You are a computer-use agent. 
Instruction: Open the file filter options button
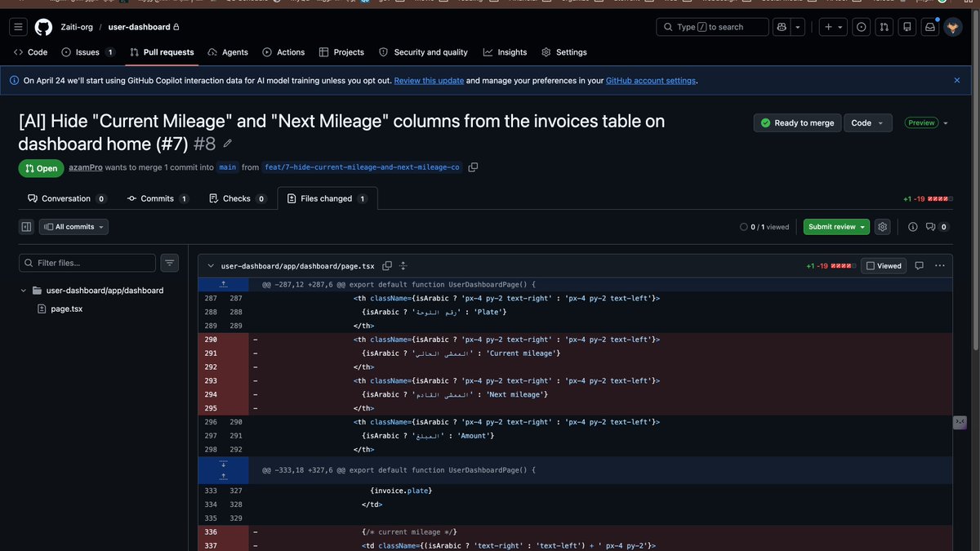click(x=169, y=263)
